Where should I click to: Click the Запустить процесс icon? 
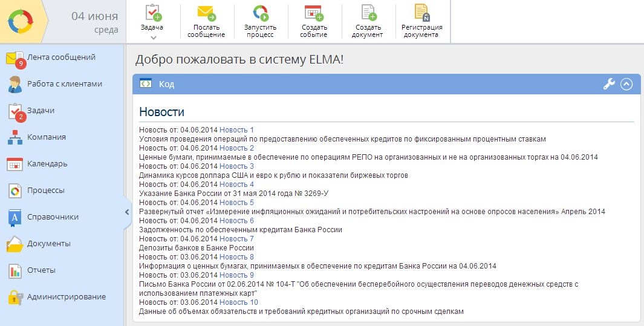click(261, 13)
